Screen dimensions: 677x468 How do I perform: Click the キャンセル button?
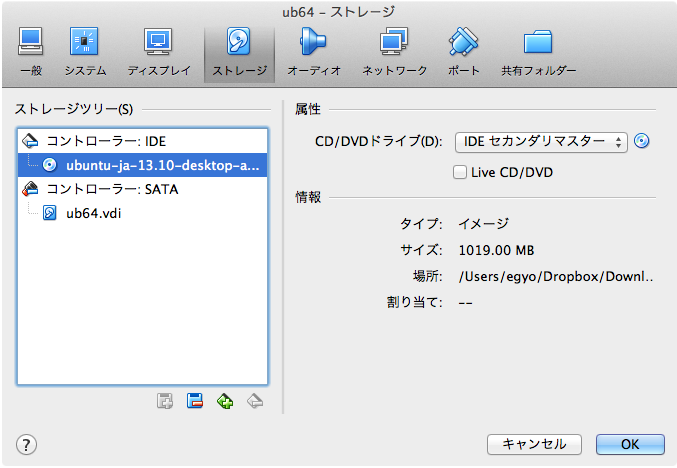(534, 444)
